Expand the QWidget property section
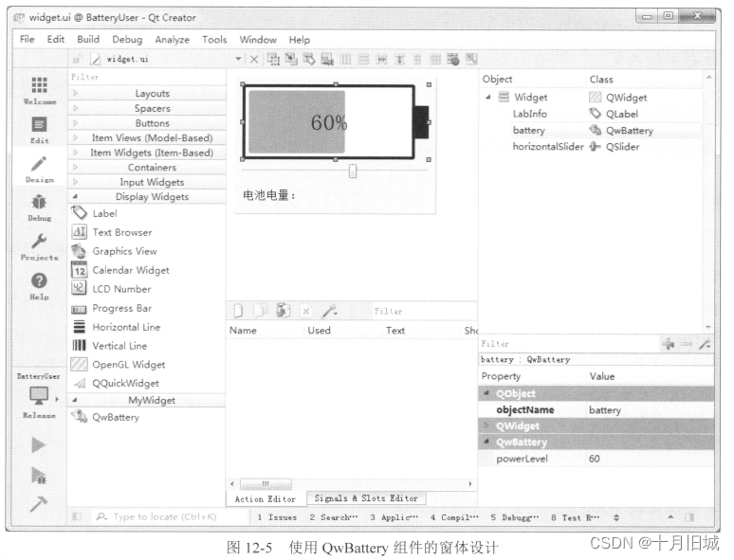 click(486, 425)
